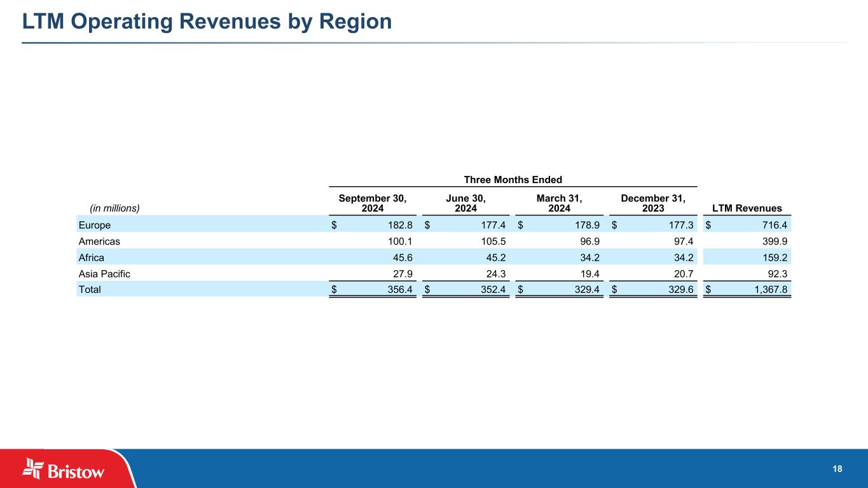Viewport: 868px width, 488px height.
Task: Select the Americas row label
Action: 99,241
